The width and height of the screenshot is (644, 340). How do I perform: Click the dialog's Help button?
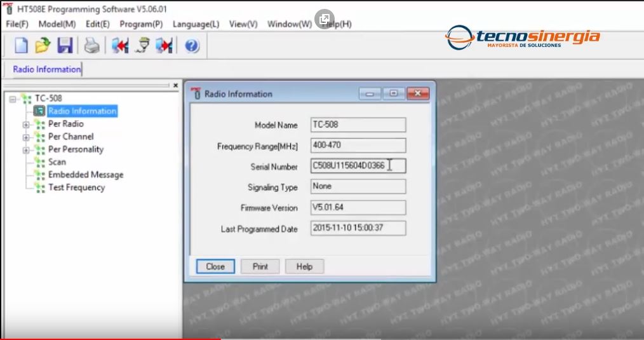(304, 266)
